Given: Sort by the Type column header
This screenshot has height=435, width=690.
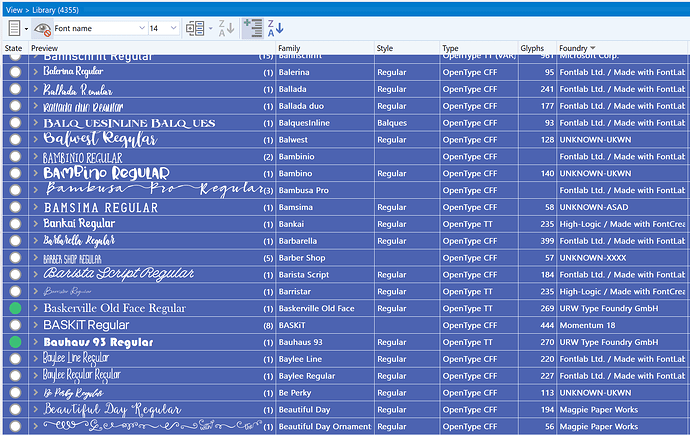Looking at the screenshot, I should (x=450, y=48).
